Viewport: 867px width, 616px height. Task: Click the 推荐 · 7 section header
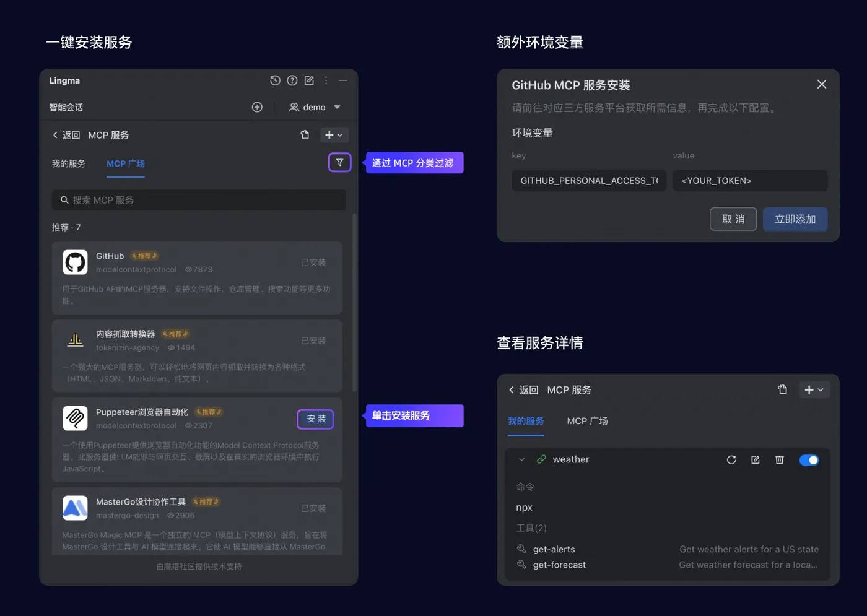66,227
